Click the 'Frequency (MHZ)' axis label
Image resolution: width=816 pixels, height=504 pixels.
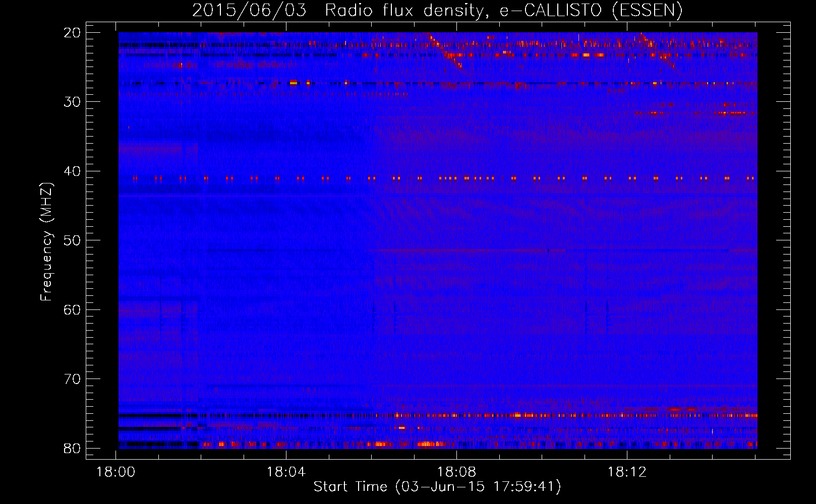46,242
